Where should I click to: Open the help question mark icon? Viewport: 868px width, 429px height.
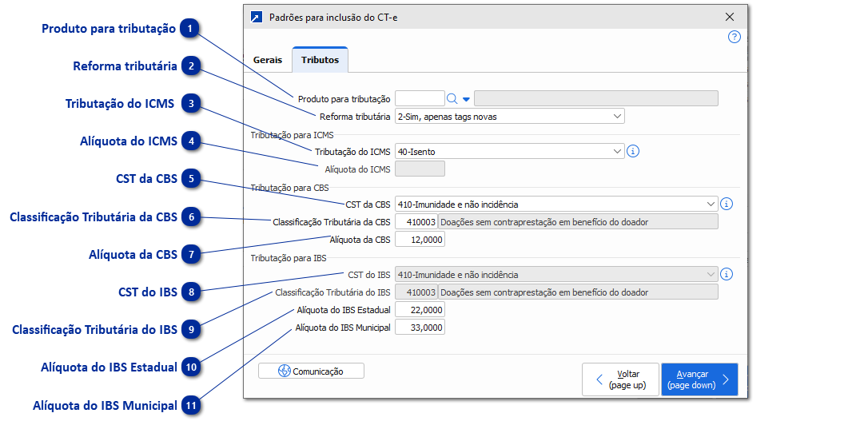[734, 37]
